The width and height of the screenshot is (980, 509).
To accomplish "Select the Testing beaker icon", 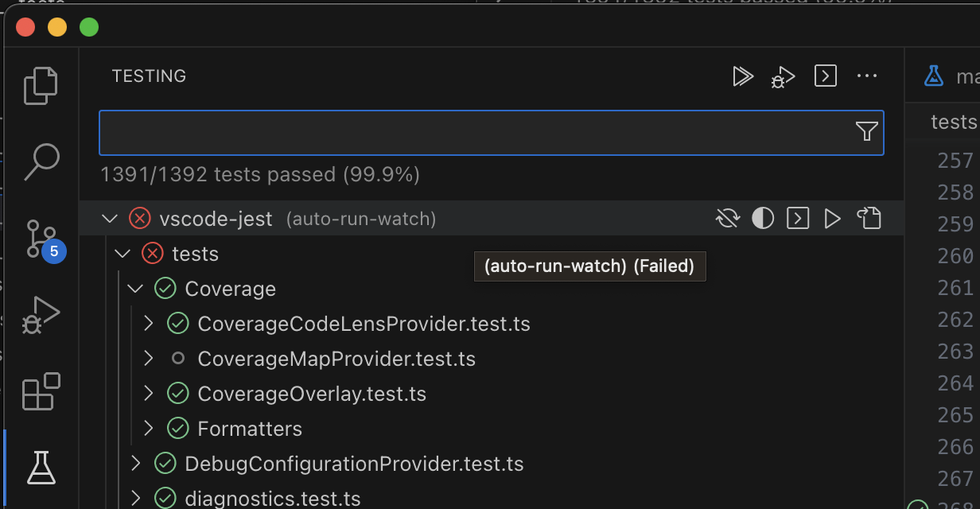I will 42,468.
